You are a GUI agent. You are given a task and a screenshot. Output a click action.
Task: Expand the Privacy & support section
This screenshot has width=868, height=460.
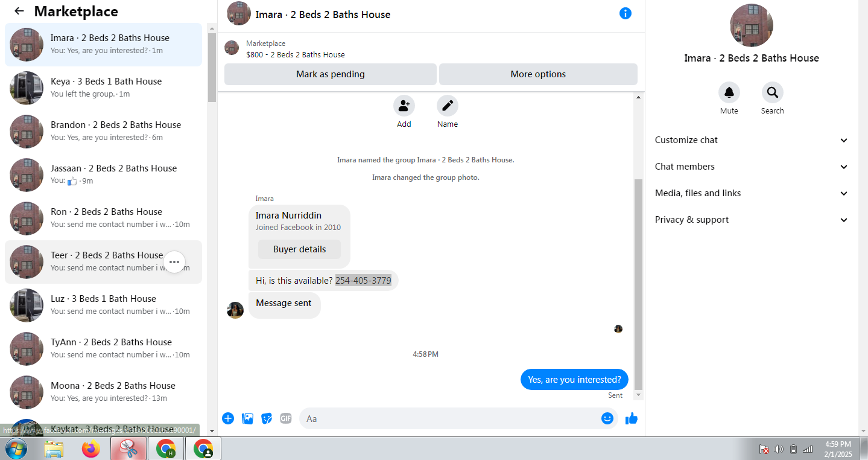pos(752,220)
